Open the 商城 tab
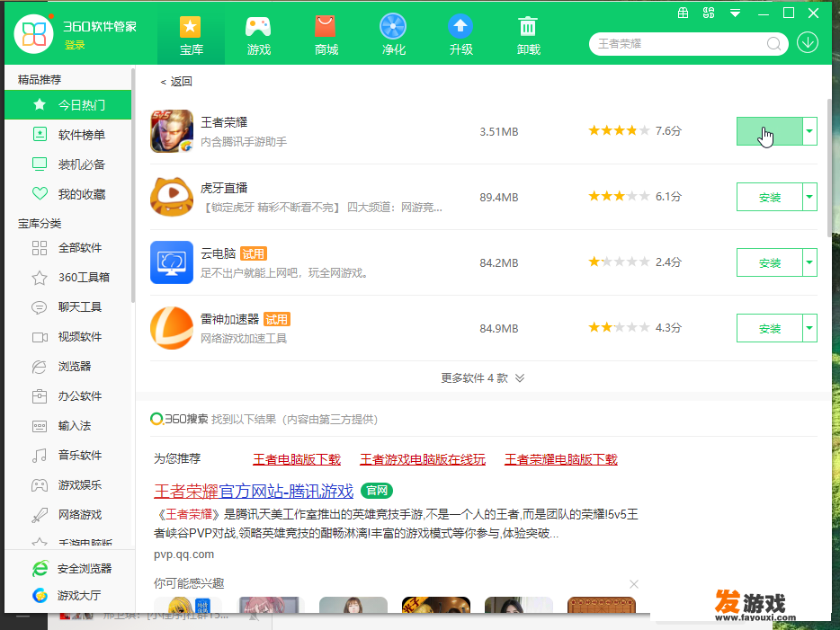Image resolution: width=840 pixels, height=630 pixels. coord(326,36)
